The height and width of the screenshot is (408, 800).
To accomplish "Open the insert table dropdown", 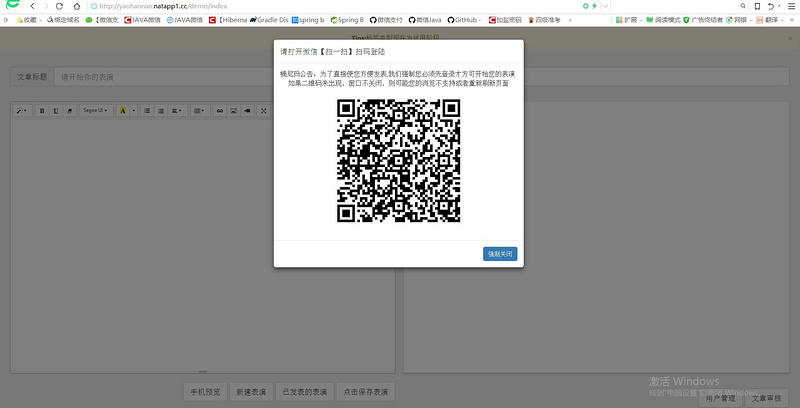I will (200, 111).
